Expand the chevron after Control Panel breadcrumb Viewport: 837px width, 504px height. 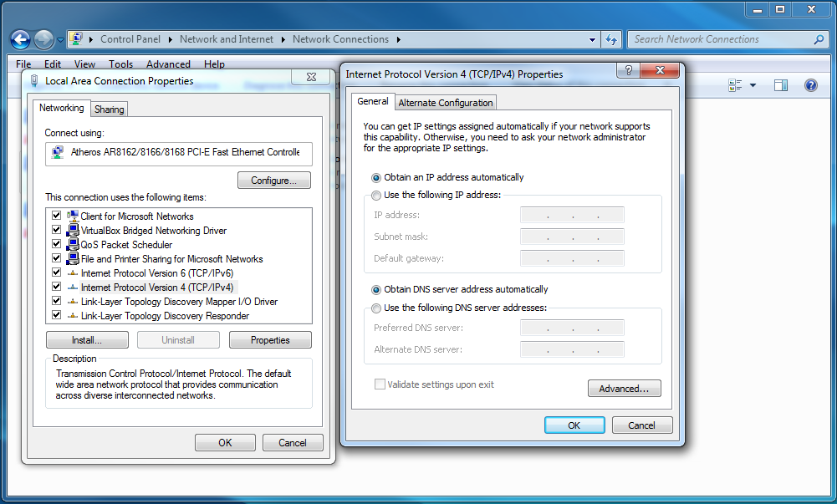171,39
